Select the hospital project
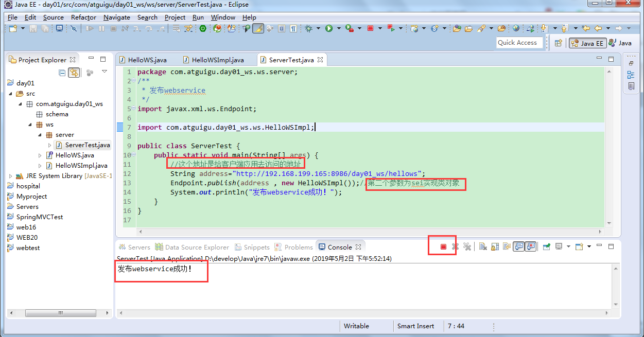Image resolution: width=644 pixels, height=337 pixels. pyautogui.click(x=24, y=186)
